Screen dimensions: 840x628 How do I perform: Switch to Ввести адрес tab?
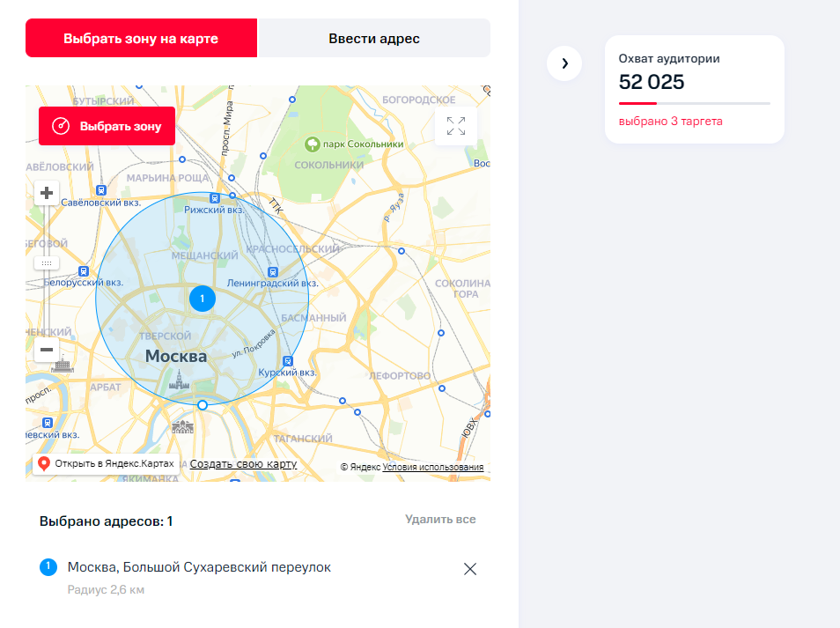[x=373, y=39]
